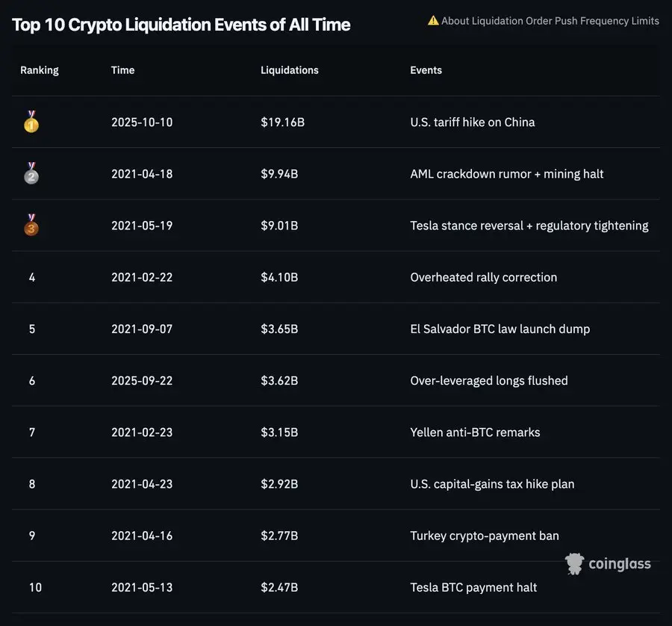
Task: Select the U.S. tariff hike on China event
Action: click(x=473, y=122)
